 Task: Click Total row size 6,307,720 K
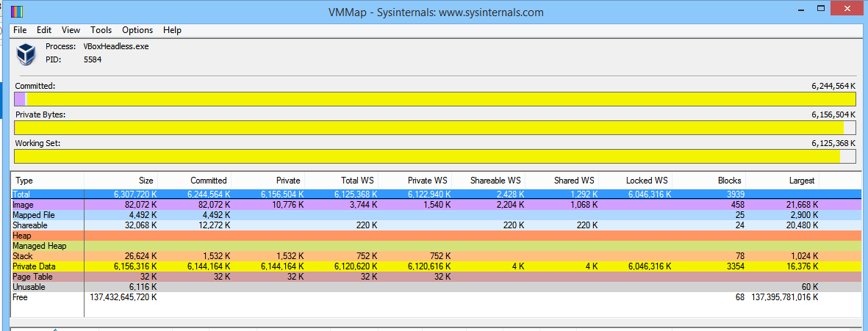134,194
